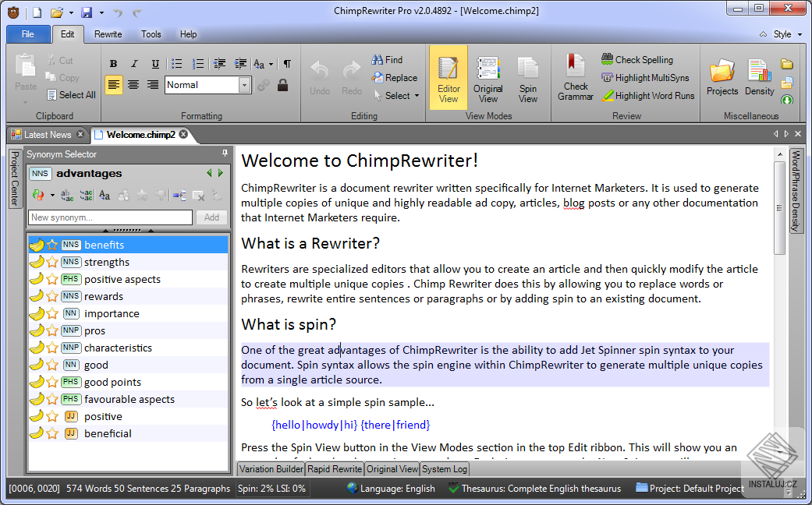Click in the New synonym input field
This screenshot has height=505, width=812.
pyautogui.click(x=110, y=217)
